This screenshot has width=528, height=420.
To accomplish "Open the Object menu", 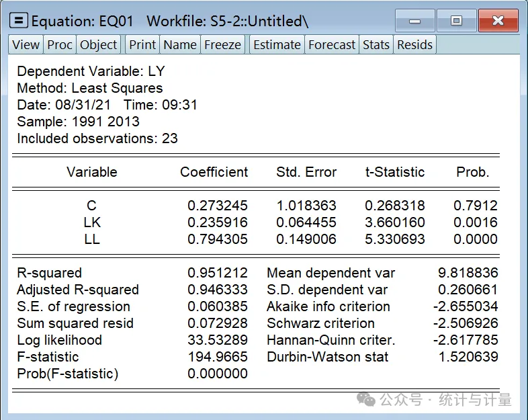I will coord(98,44).
